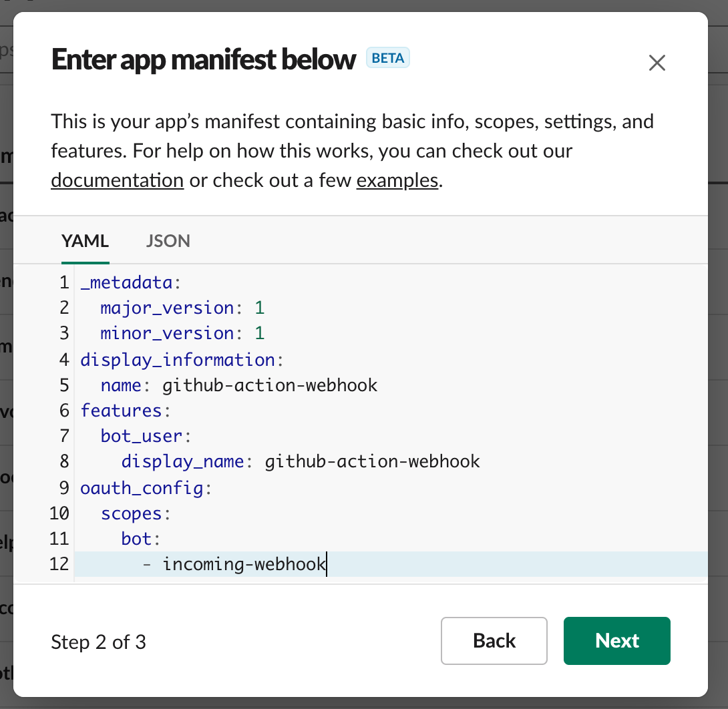
Task: Select the YAML tab
Action: click(85, 241)
